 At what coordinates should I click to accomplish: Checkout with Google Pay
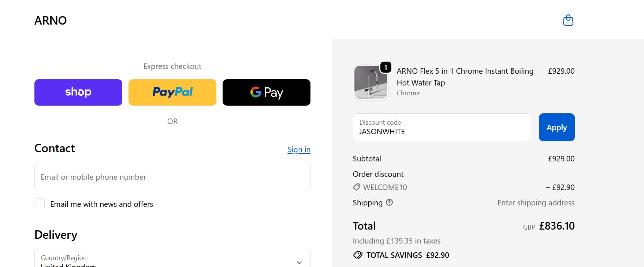pyautogui.click(x=266, y=92)
